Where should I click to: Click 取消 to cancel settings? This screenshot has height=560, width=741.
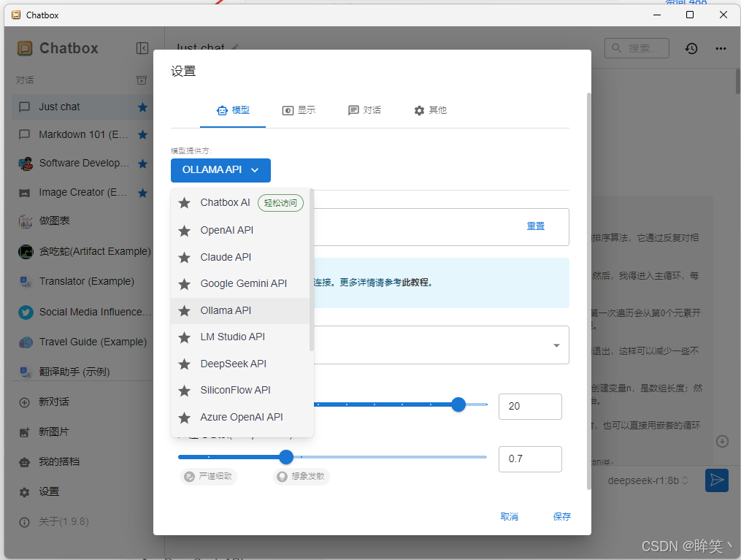point(509,516)
